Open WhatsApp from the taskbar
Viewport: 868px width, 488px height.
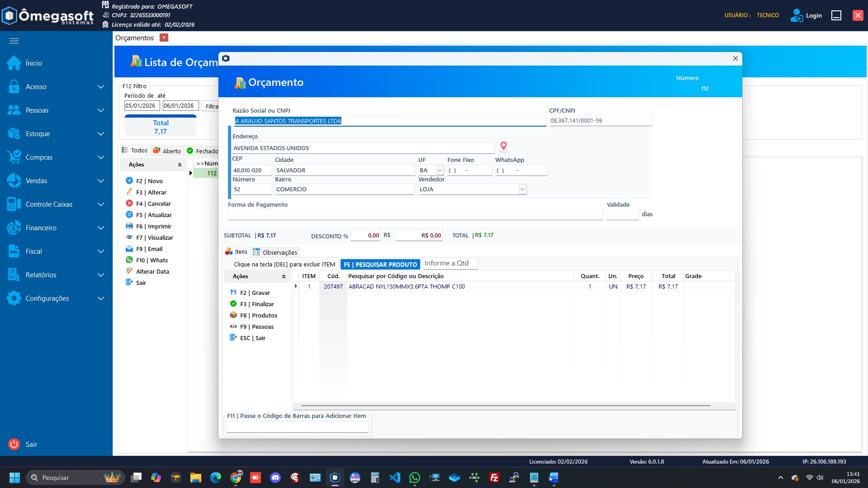[415, 478]
